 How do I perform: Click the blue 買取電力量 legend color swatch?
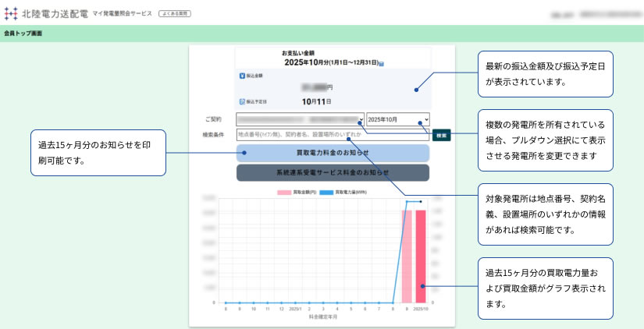[x=326, y=192]
